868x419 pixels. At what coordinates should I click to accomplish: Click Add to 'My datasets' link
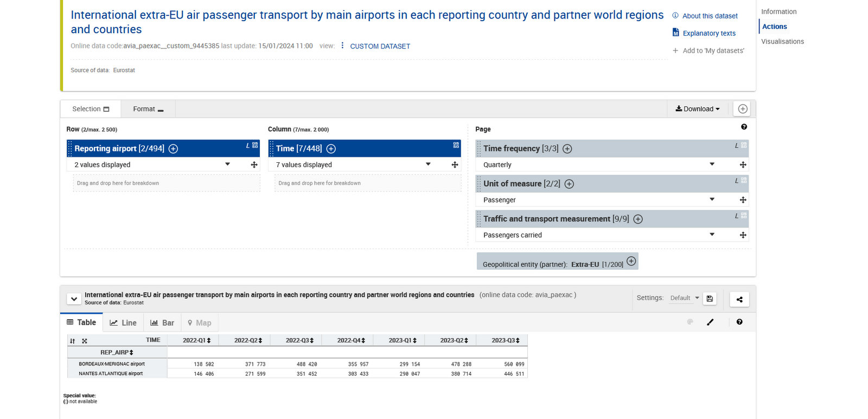(713, 50)
